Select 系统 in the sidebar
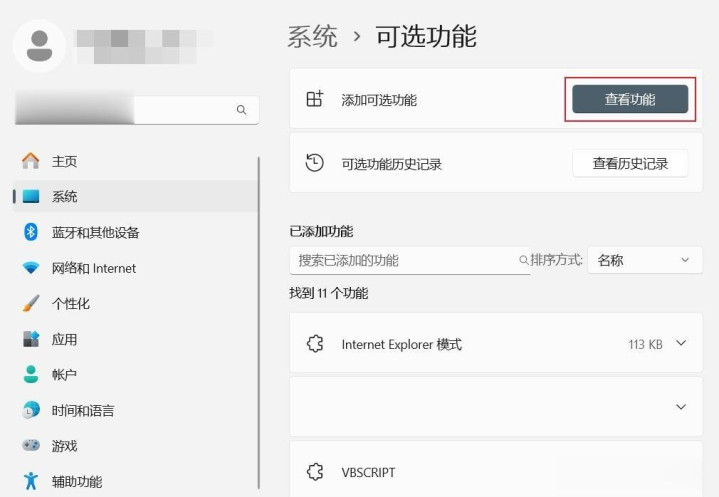The width and height of the screenshot is (719, 497). [x=136, y=196]
